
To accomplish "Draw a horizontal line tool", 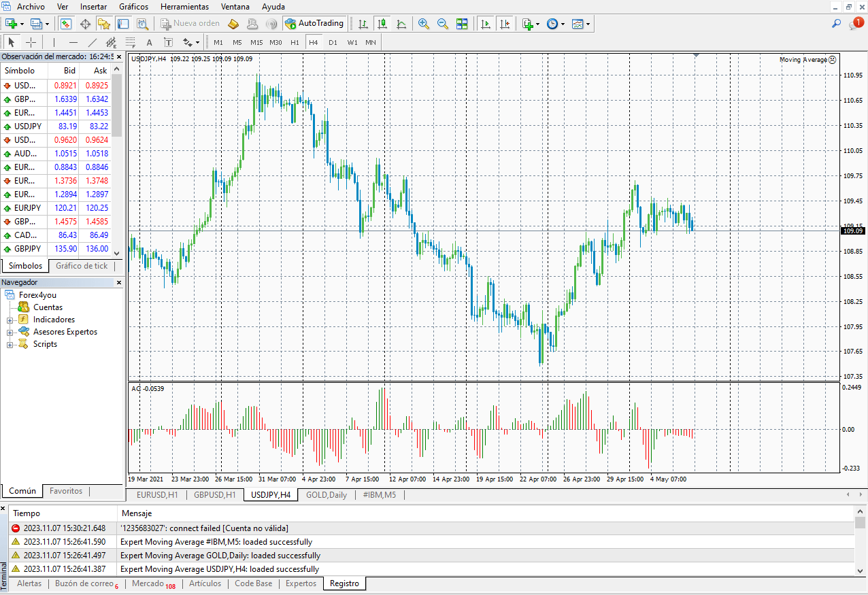I will (x=73, y=42).
